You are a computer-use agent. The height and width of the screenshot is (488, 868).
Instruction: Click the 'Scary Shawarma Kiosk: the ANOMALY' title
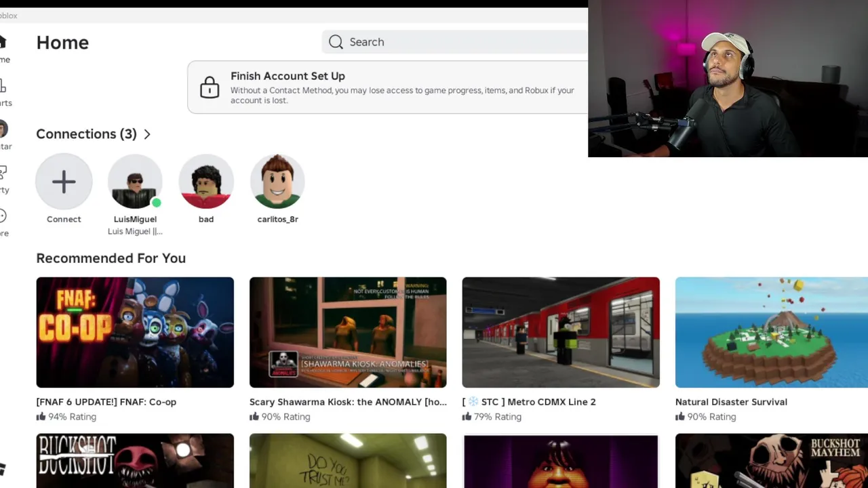coord(348,402)
